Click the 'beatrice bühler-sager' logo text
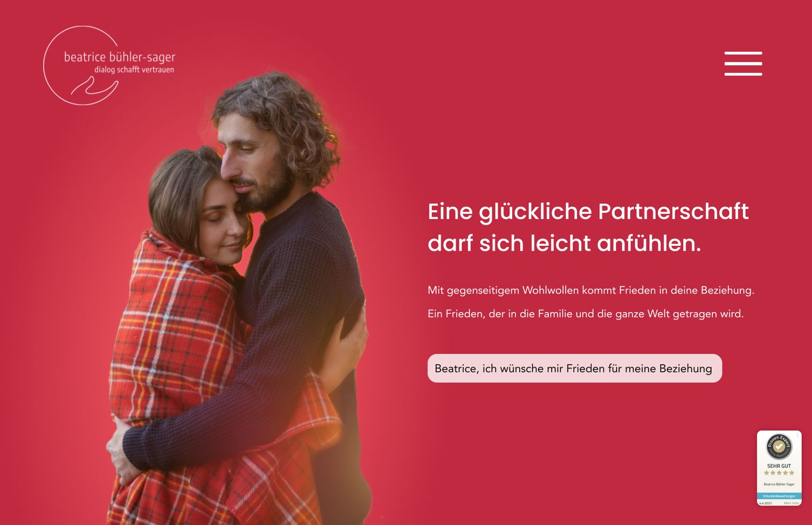Image resolution: width=812 pixels, height=525 pixels. click(120, 57)
